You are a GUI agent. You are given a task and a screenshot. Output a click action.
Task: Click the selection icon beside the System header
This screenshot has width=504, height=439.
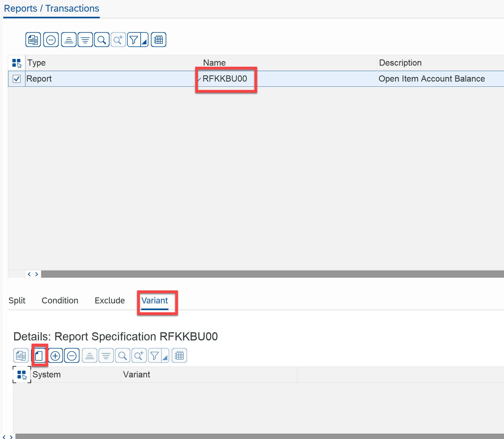[22, 375]
